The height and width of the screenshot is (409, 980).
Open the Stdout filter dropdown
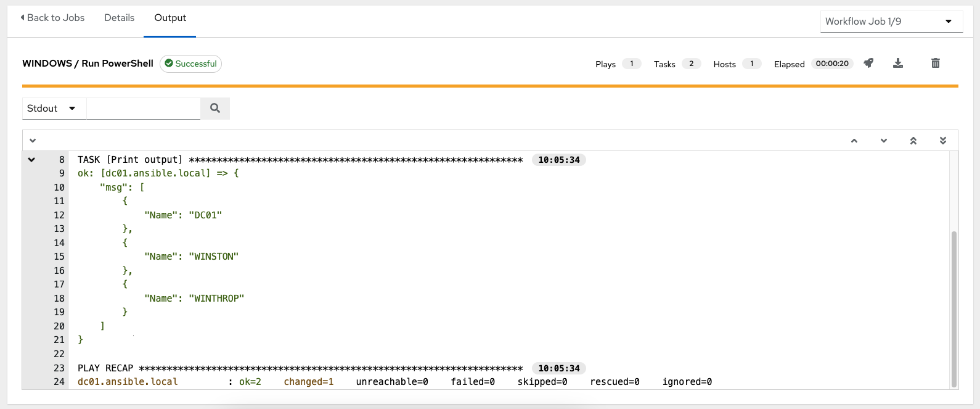(52, 109)
